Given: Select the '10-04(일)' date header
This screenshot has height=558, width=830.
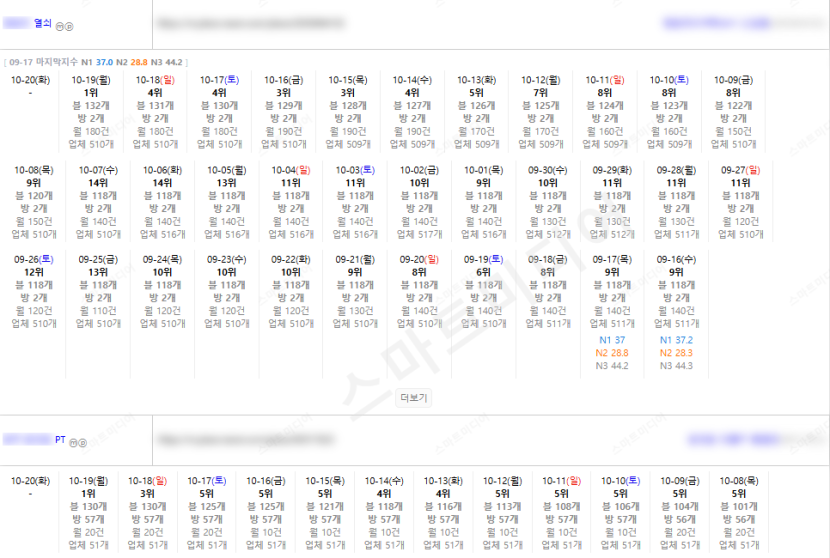Looking at the screenshot, I should pos(291,170).
